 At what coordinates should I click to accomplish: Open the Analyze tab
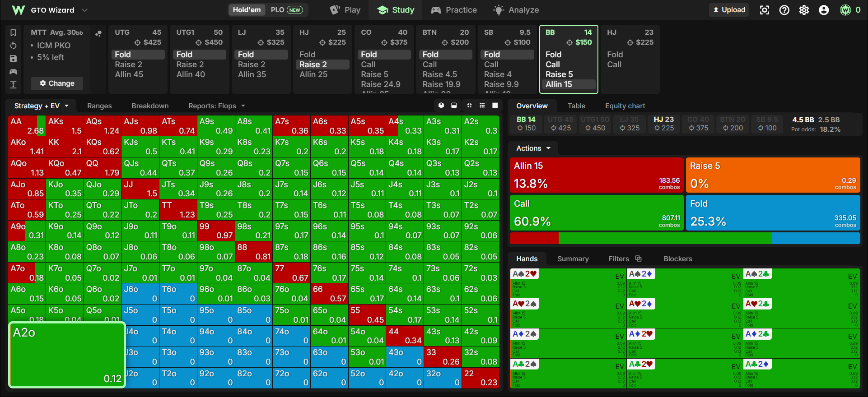click(x=516, y=10)
